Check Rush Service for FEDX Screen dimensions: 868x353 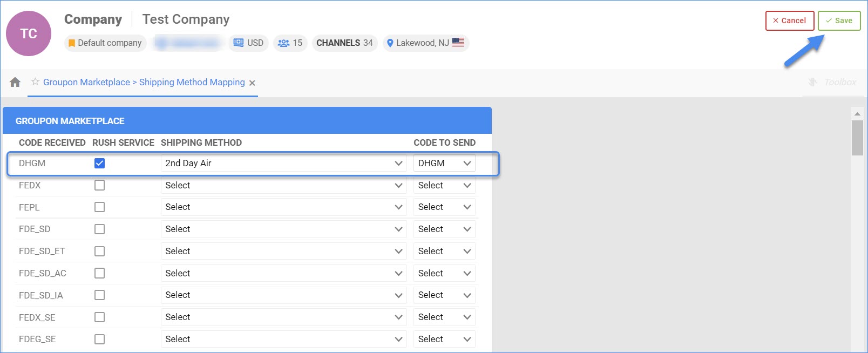tap(99, 185)
